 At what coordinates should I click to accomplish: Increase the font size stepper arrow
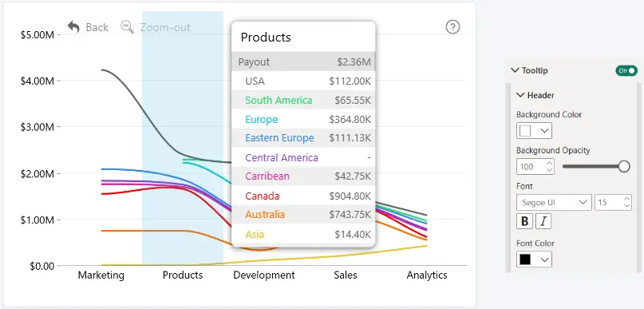pos(626,199)
